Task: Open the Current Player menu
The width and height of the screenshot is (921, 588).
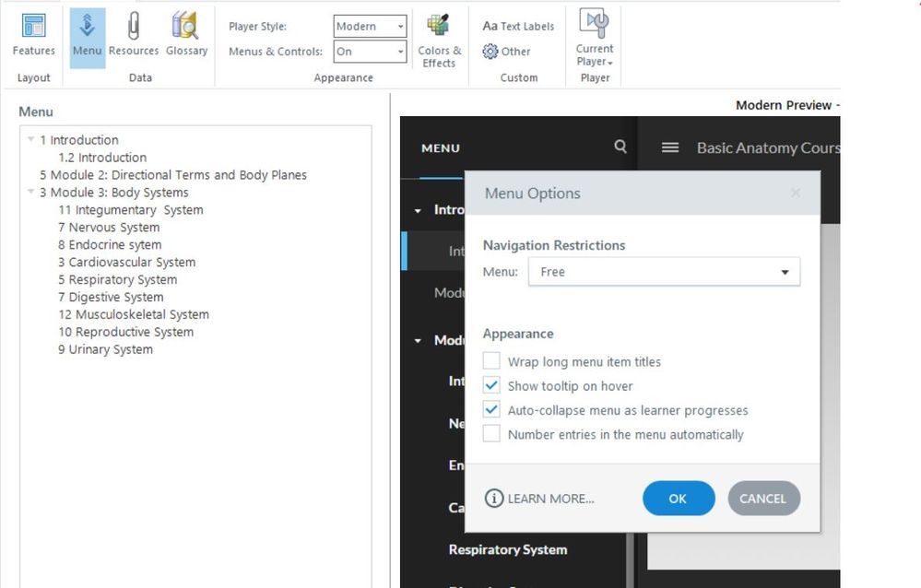Action: (x=595, y=38)
